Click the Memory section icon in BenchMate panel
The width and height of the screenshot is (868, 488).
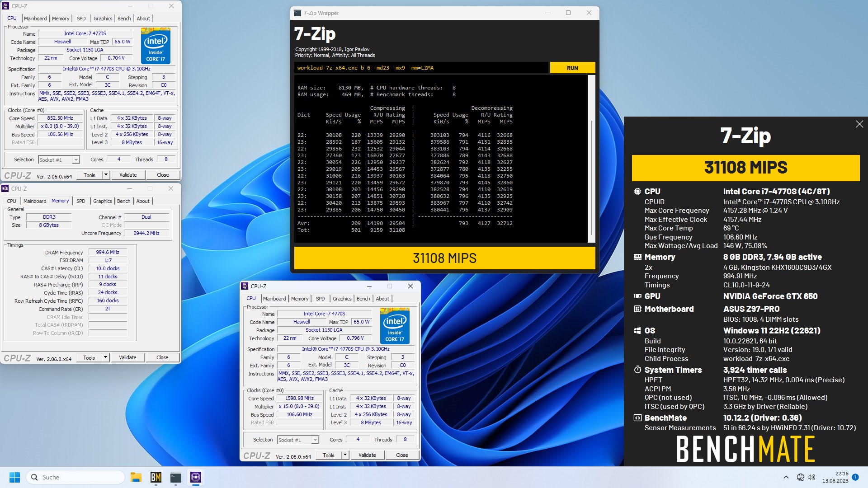637,257
